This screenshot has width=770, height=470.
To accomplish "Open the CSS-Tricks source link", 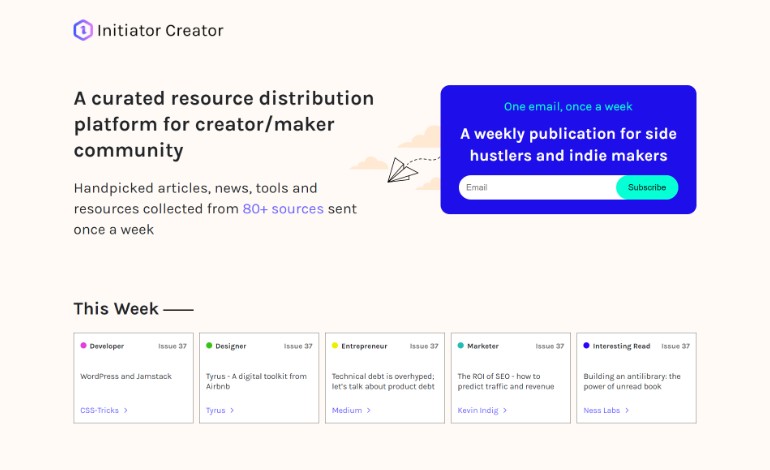I will [x=99, y=410].
